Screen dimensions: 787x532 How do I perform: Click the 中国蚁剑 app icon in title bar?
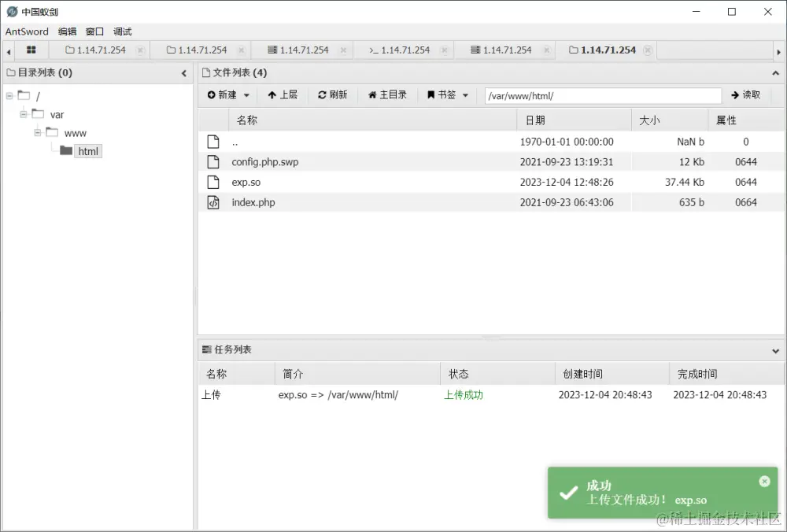tap(12, 12)
